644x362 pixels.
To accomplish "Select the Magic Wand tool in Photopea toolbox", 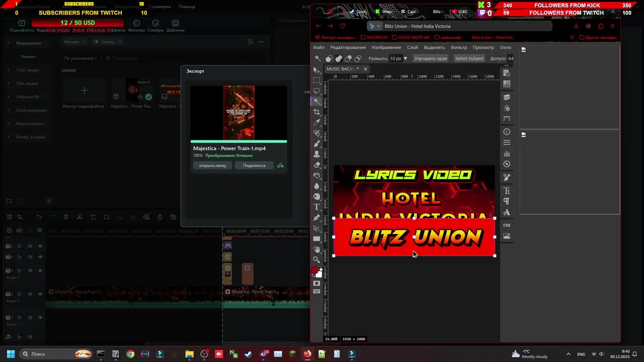I will [316, 102].
